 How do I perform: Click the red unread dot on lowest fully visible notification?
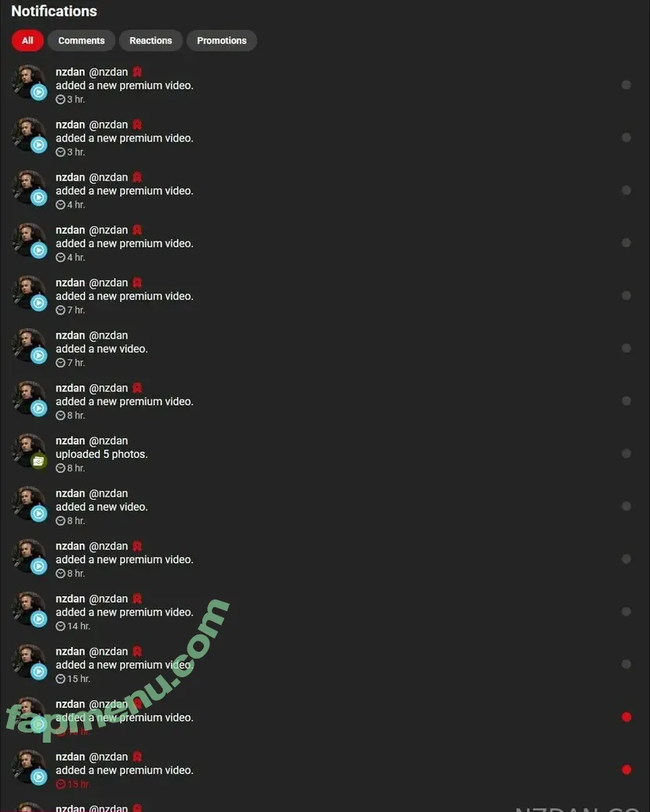pos(626,769)
